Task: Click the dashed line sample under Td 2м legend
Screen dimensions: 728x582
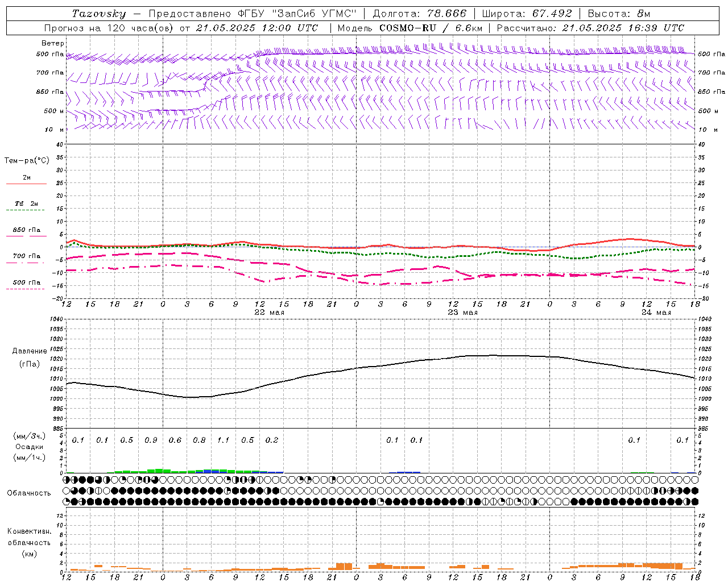Action: [26, 210]
